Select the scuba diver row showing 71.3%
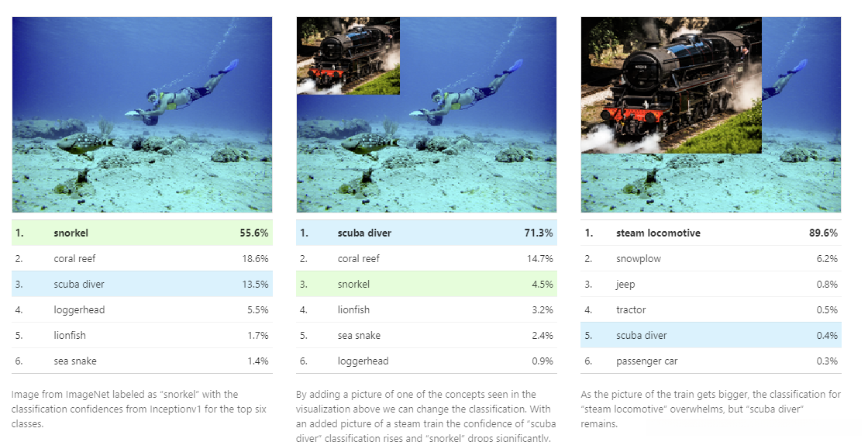Image resolution: width=868 pixels, height=442 pixels. tap(426, 233)
